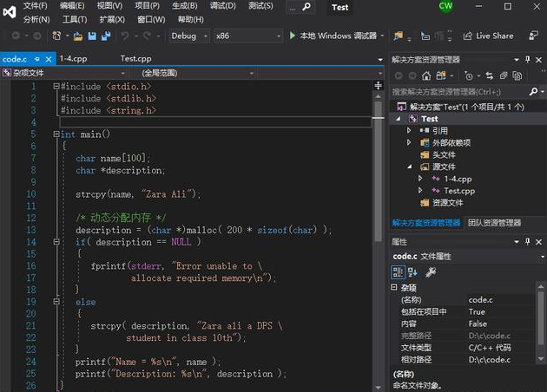Switch to the Test.cpp editor tab
Viewport: 547px width, 392px height.
(x=135, y=59)
